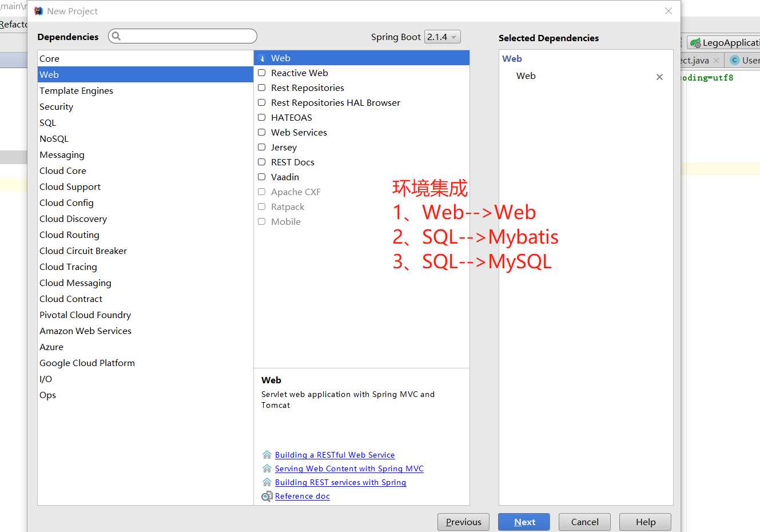Choose Cloud Discovery category

tap(145, 219)
